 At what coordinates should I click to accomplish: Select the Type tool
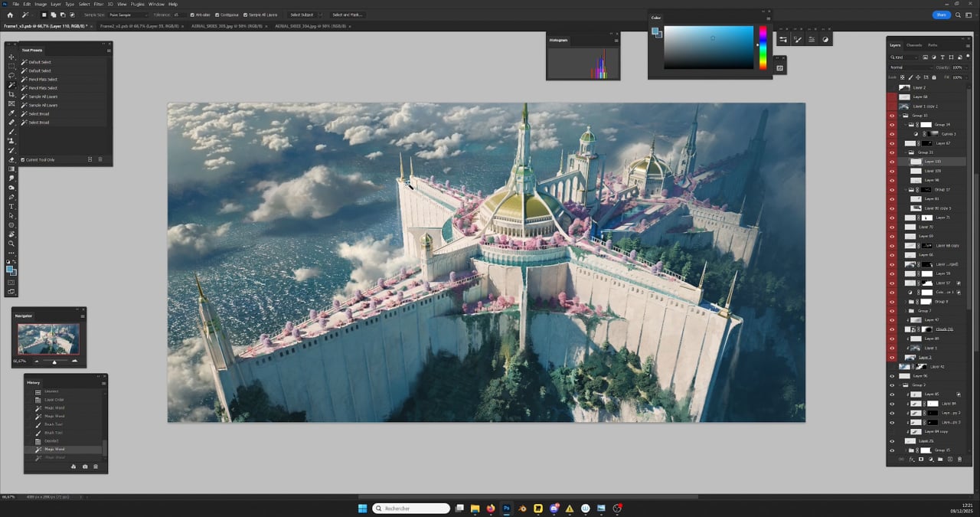click(11, 206)
